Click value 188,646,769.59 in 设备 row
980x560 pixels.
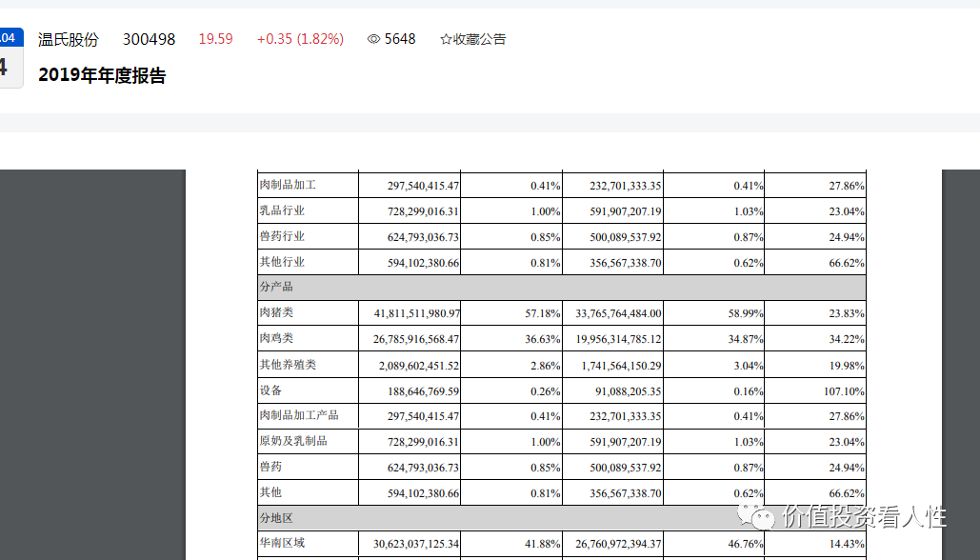(423, 391)
